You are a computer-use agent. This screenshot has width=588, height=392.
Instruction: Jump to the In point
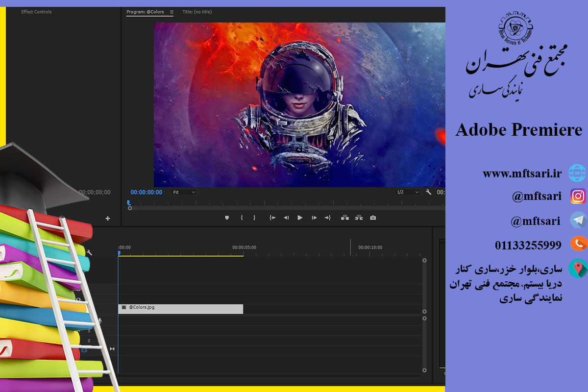pos(272,218)
